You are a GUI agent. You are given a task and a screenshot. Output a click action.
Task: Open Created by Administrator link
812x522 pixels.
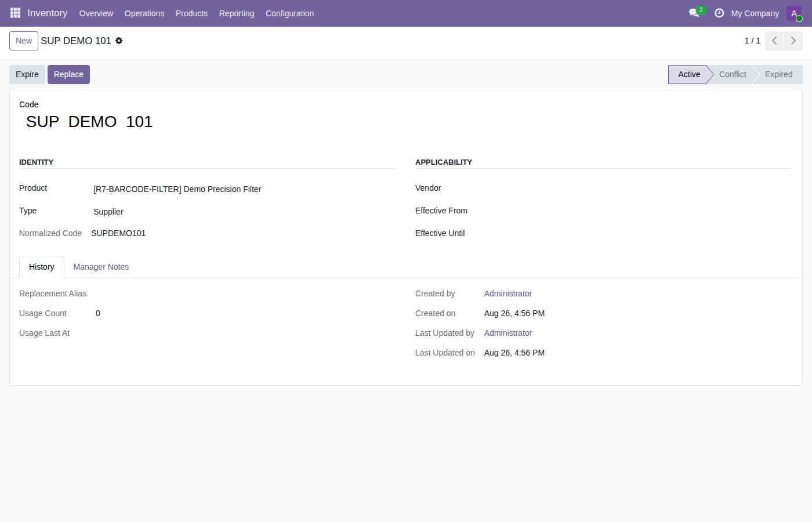coord(508,293)
